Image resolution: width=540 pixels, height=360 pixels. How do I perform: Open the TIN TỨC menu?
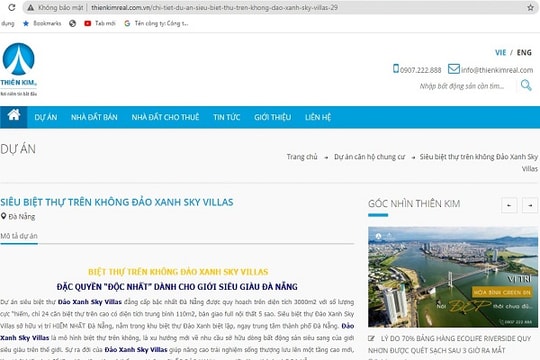[227, 117]
